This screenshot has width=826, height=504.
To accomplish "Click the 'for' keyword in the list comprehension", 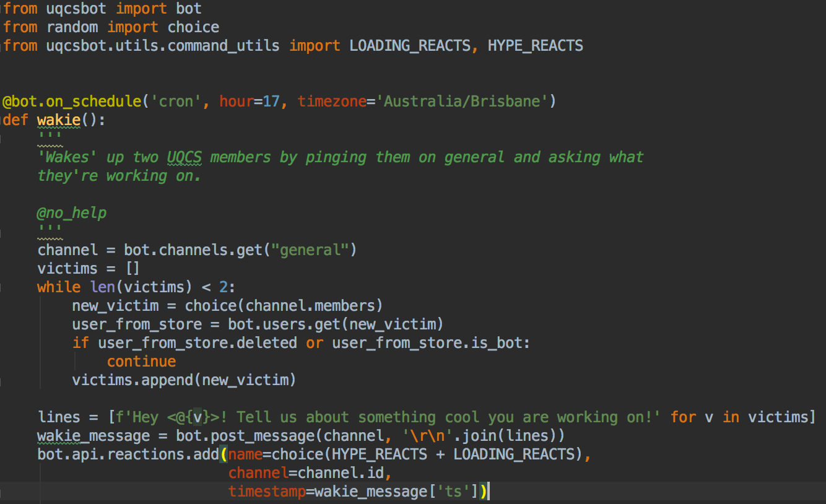I will coord(684,417).
